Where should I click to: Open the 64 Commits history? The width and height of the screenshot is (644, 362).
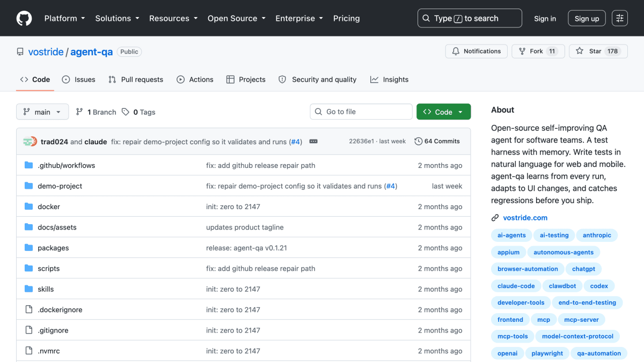(437, 142)
